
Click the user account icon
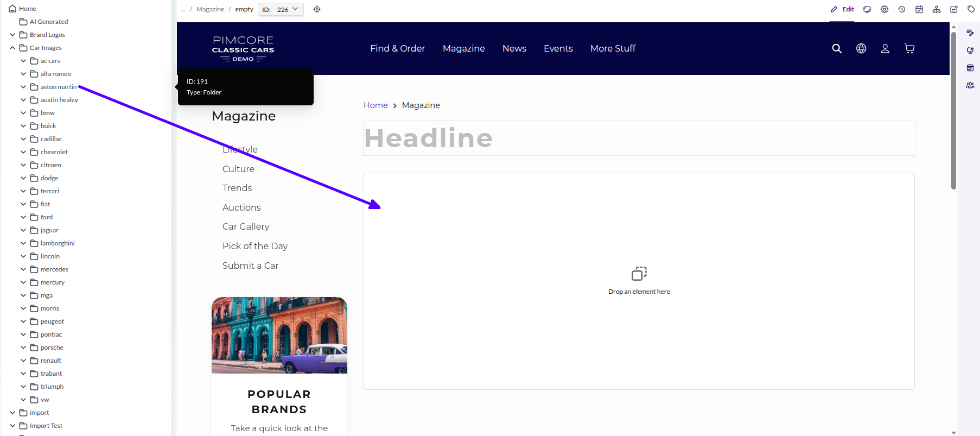coord(885,48)
